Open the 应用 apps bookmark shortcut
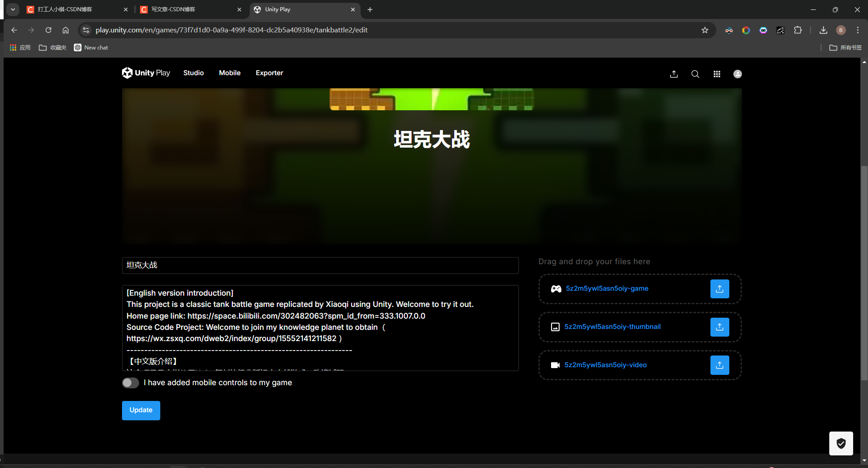This screenshot has width=868, height=468. click(x=20, y=48)
